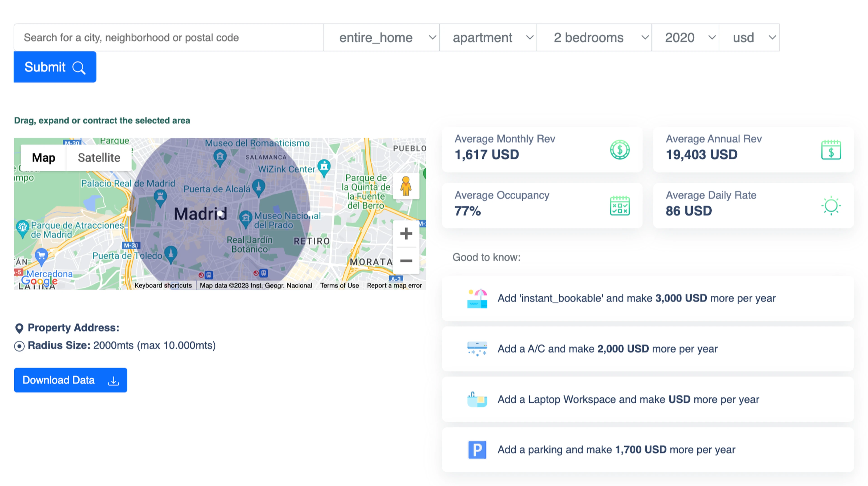Click the blue parking P icon
Viewport: 868px width, 486px height.
tap(477, 450)
